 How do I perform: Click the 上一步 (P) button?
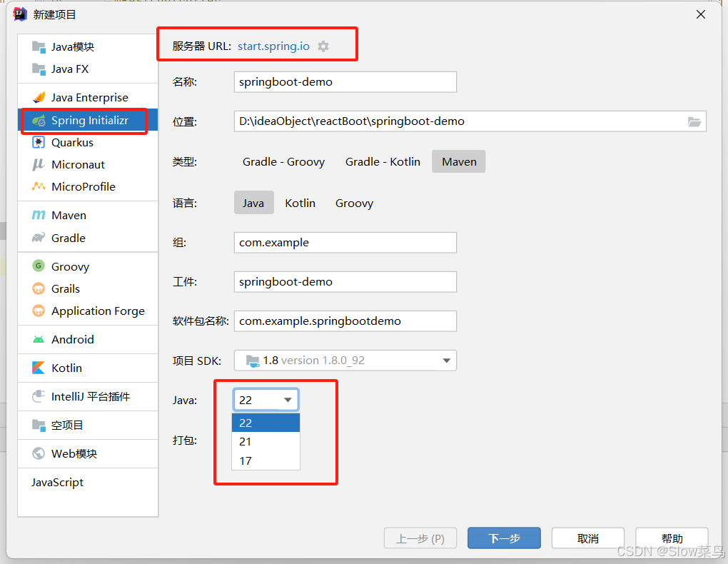click(420, 538)
